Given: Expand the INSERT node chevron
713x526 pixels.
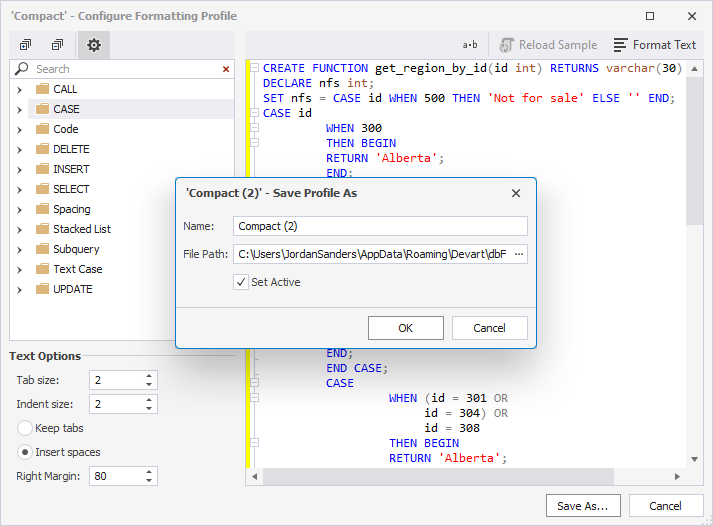Looking at the screenshot, I should (x=19, y=170).
